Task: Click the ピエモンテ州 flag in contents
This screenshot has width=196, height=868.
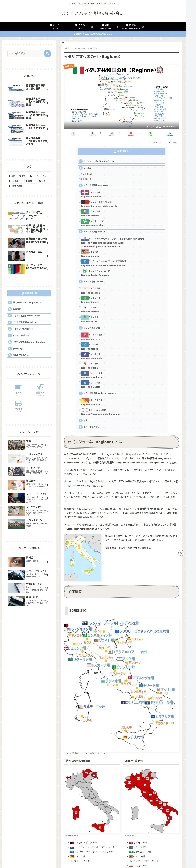Action: 85,192
